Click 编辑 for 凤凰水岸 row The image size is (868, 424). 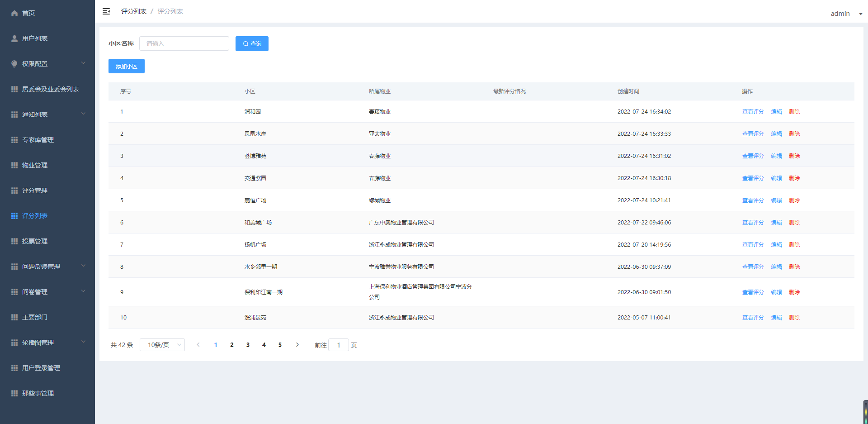coord(776,133)
